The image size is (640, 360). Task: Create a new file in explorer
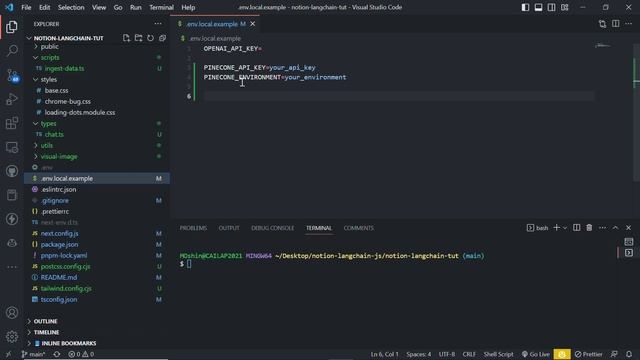tap(126, 38)
